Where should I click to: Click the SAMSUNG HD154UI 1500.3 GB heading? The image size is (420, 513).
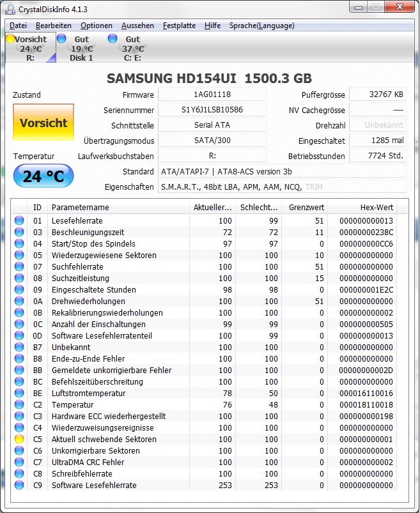point(209,78)
